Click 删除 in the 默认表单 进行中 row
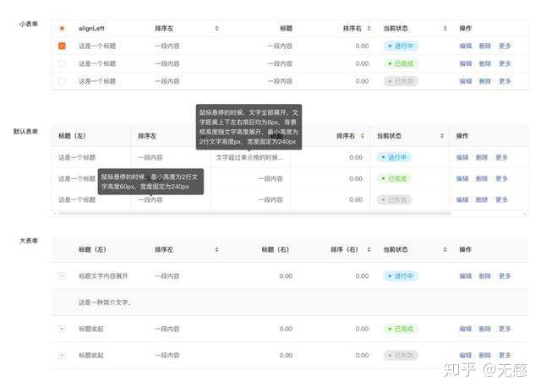 point(482,157)
